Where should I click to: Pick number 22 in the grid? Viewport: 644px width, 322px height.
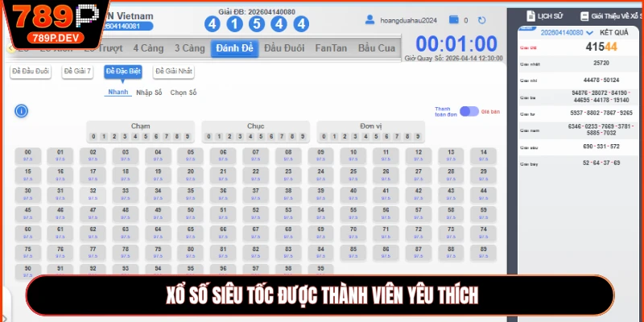255,175
